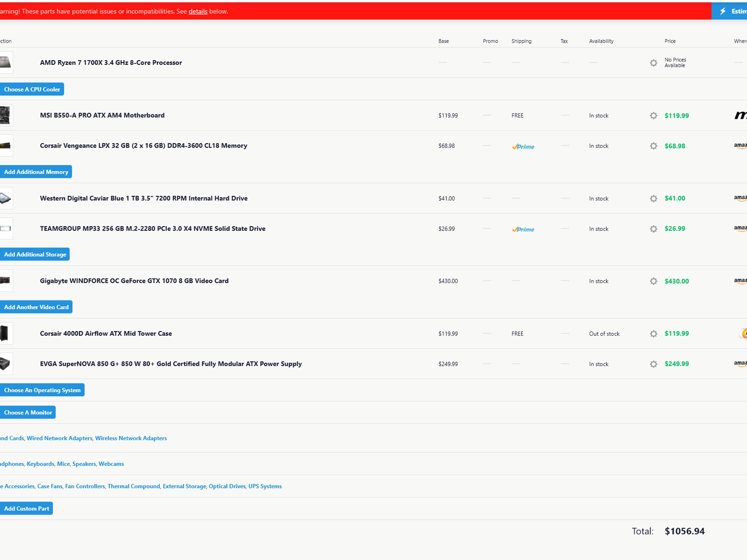Screen dimensions: 747x560
Task: Click Choose A CPU Cooler button
Action: pos(32,89)
